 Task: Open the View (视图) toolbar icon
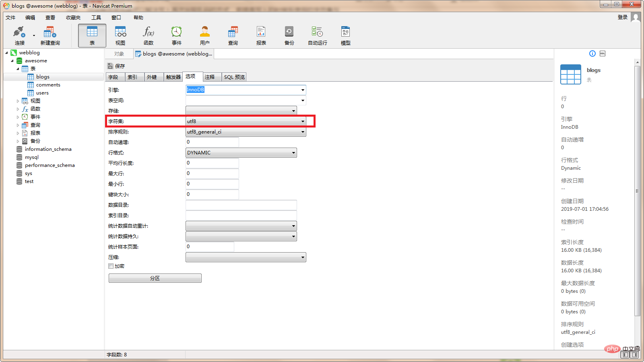click(120, 35)
